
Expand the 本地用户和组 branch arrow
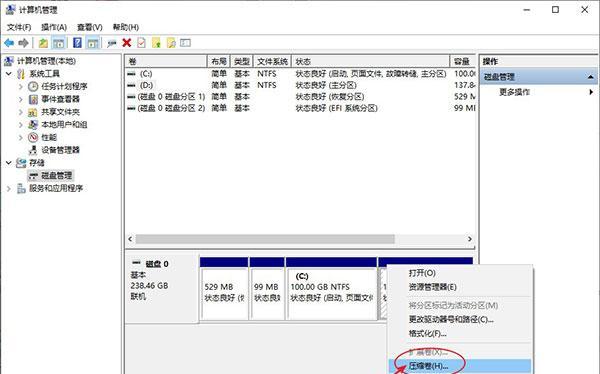[21, 125]
